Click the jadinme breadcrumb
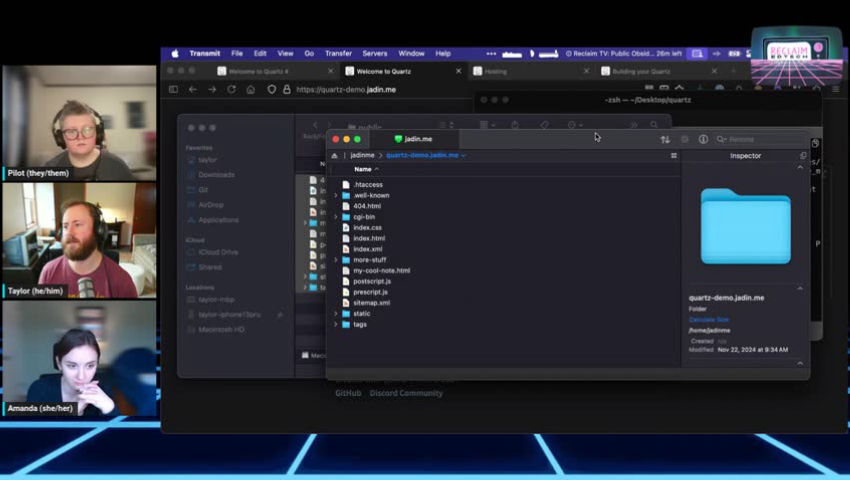The width and height of the screenshot is (850, 480). point(362,156)
